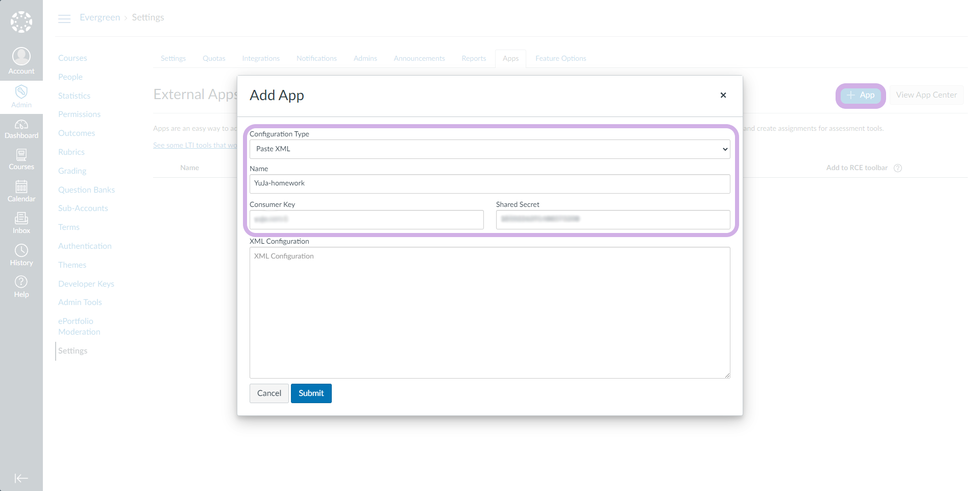Open the Calendar icon
The height and width of the screenshot is (491, 980).
(21, 187)
